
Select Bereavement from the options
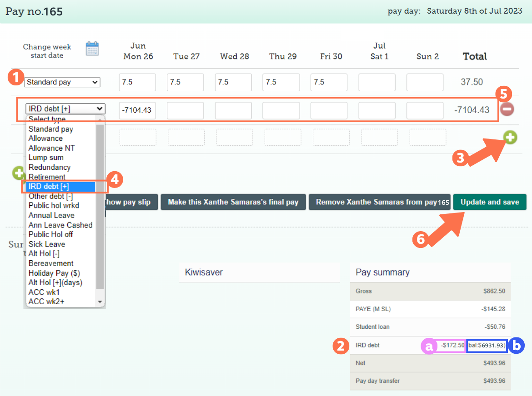tap(51, 263)
